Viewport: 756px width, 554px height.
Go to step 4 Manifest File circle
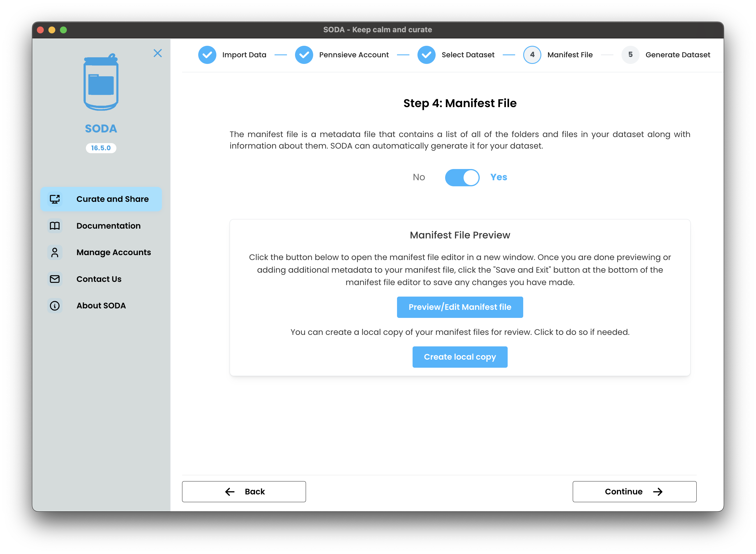(532, 55)
